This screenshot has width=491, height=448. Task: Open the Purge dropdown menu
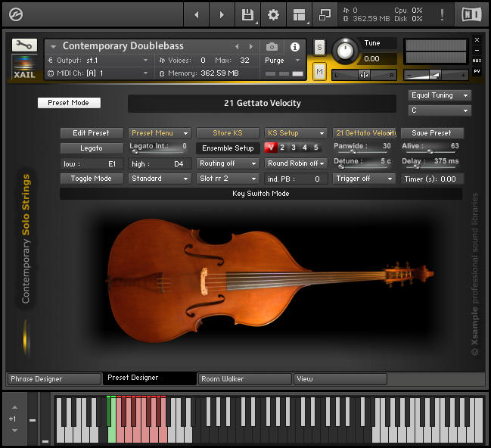pyautogui.click(x=282, y=60)
